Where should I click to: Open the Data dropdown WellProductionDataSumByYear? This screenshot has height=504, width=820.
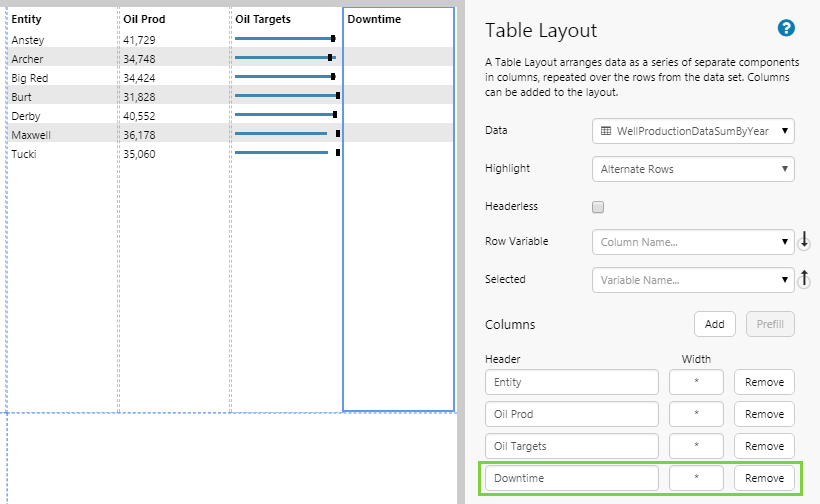click(693, 131)
